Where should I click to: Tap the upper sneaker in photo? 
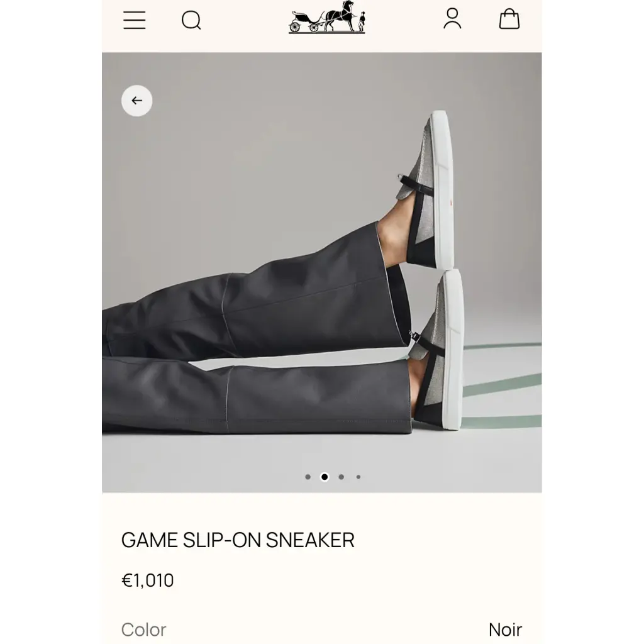pos(426,189)
